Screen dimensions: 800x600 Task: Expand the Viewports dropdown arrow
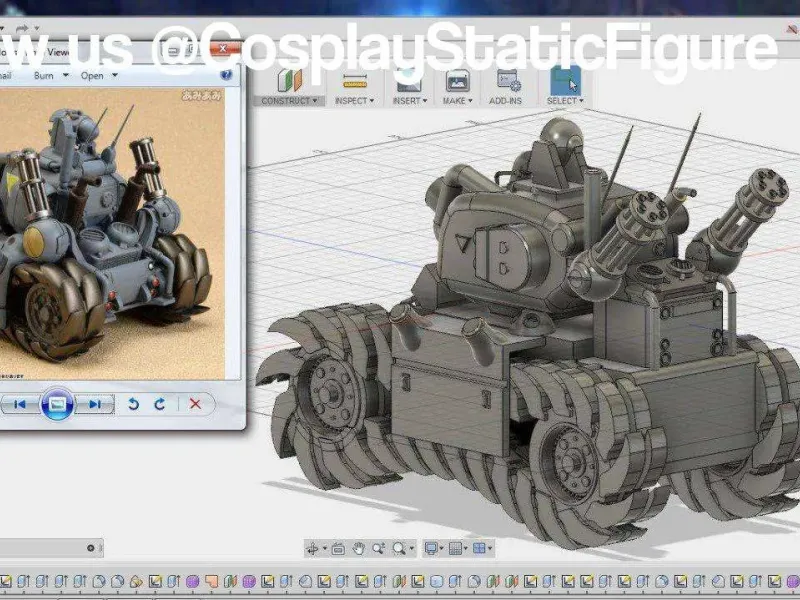tap(490, 549)
